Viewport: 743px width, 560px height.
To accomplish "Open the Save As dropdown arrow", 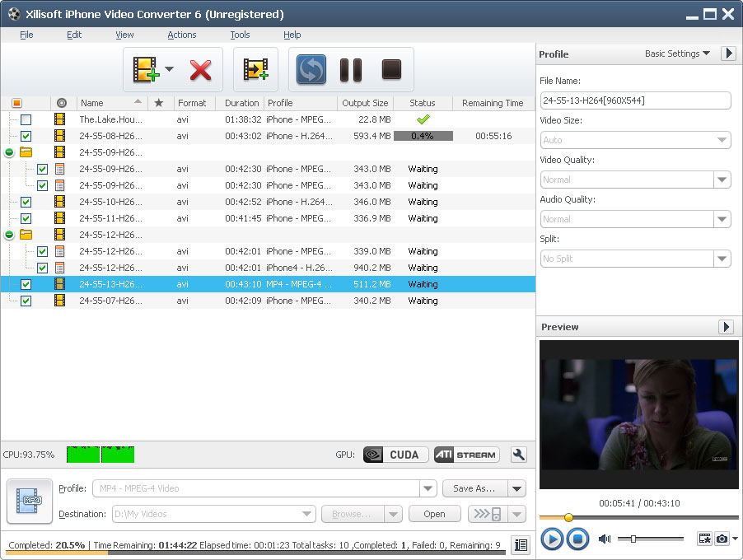I will [516, 488].
